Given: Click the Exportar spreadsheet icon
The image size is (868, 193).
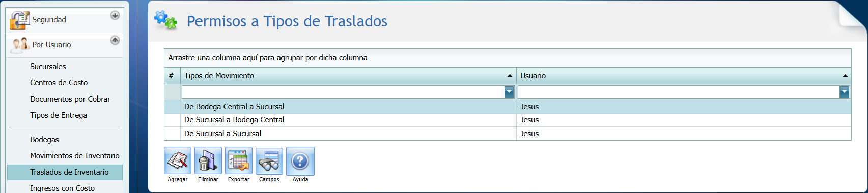Looking at the screenshot, I should tap(239, 161).
